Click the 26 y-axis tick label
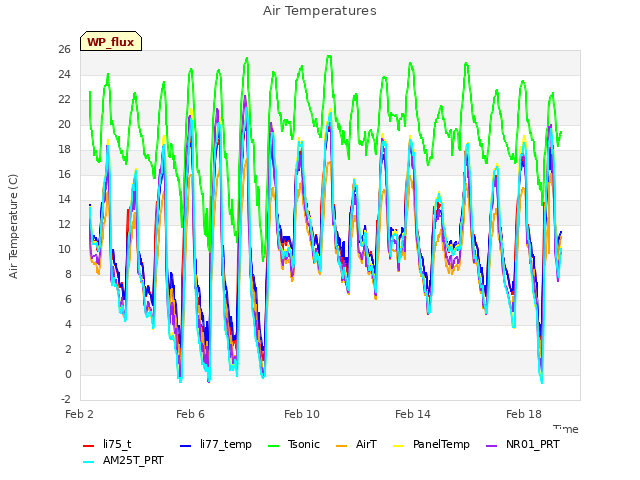640x480 pixels. (64, 50)
